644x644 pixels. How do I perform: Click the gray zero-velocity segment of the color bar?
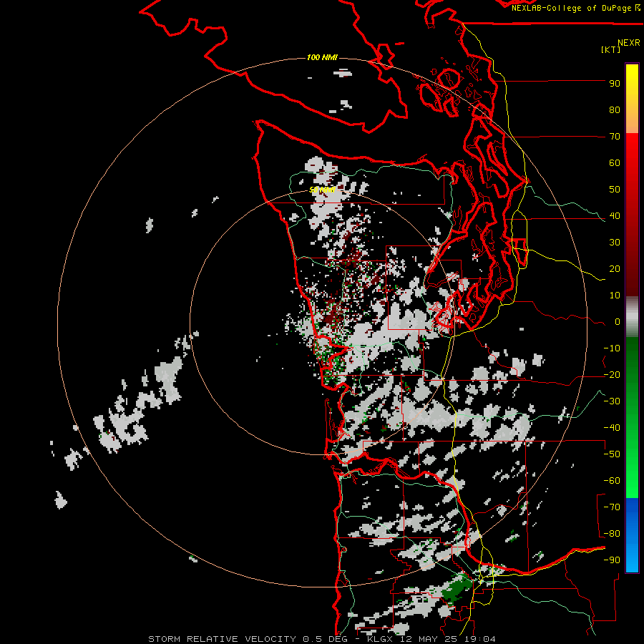tap(632, 317)
